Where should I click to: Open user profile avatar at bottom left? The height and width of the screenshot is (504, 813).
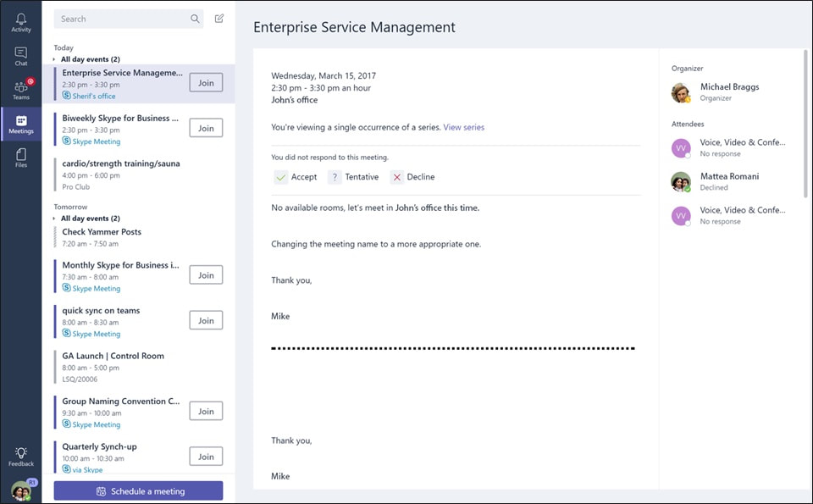(20, 490)
